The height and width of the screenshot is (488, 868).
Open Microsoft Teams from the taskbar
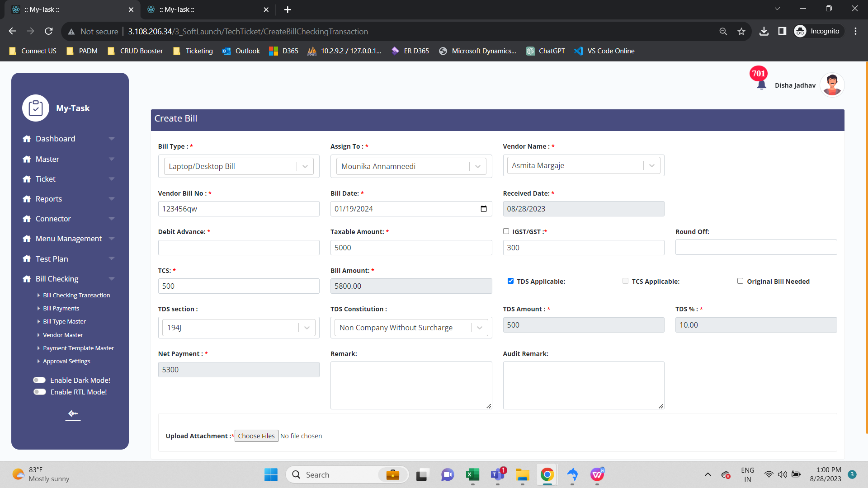497,474
